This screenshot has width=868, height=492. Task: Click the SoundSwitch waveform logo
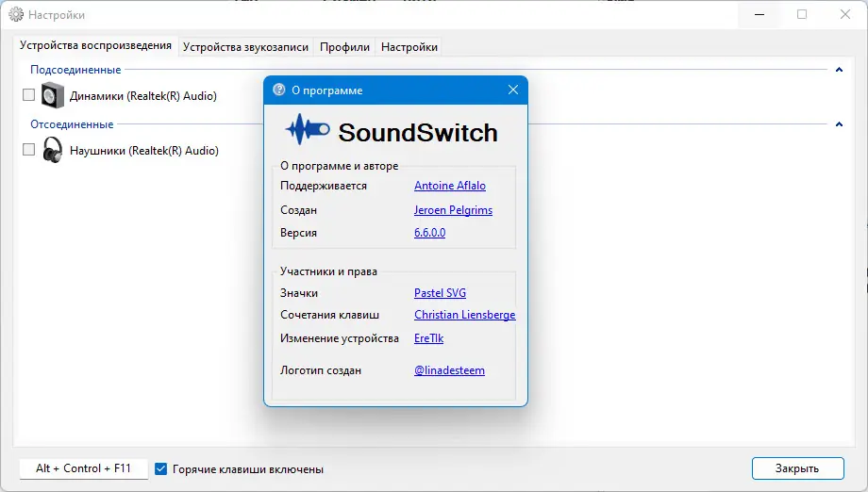(x=308, y=130)
